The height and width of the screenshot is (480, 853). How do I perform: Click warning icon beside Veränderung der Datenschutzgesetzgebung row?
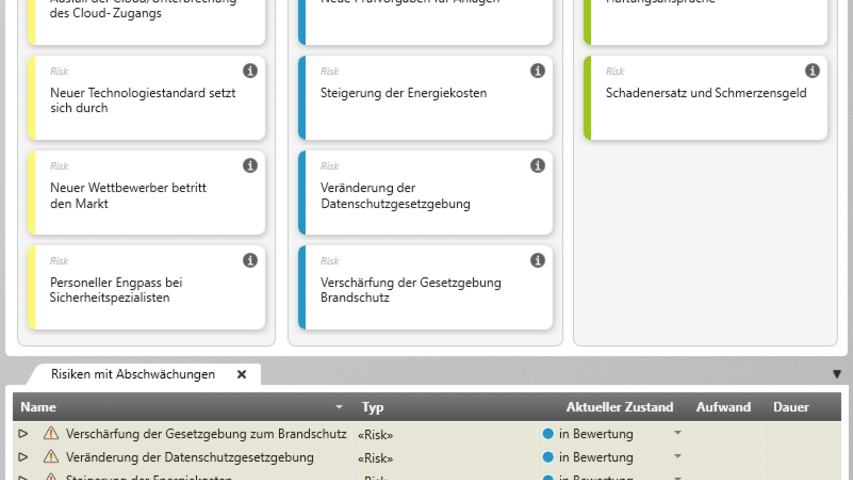point(51,457)
